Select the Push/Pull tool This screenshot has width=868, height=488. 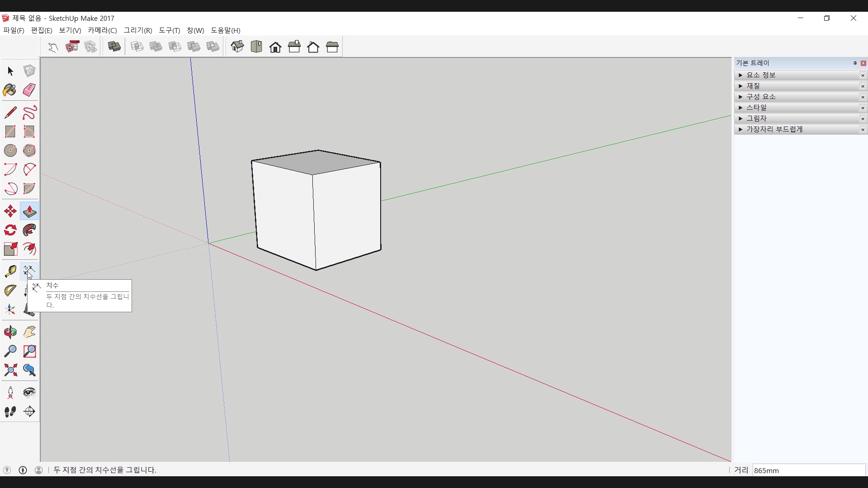coord(29,211)
